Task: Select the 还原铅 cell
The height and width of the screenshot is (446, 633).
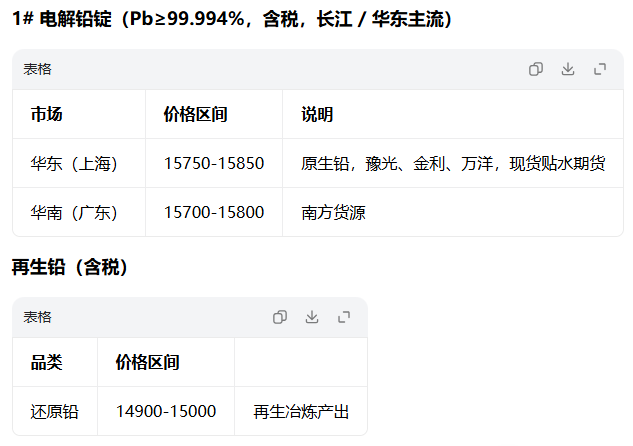Action: tap(54, 412)
